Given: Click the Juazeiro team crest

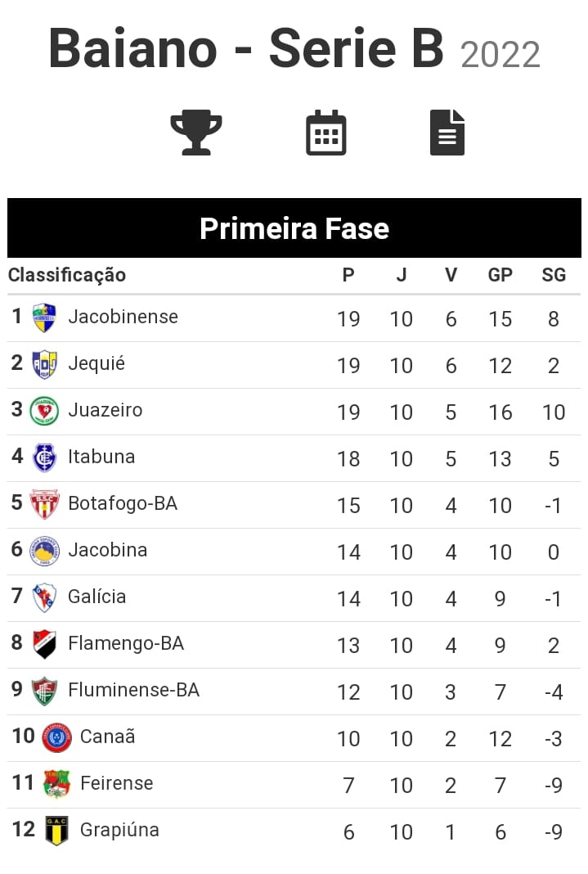Looking at the screenshot, I should [x=44, y=411].
